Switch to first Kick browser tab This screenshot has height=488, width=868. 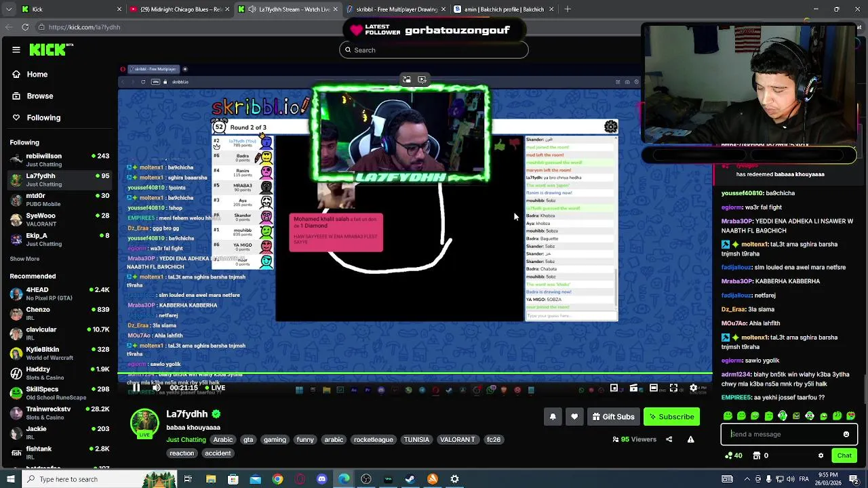tap(71, 9)
